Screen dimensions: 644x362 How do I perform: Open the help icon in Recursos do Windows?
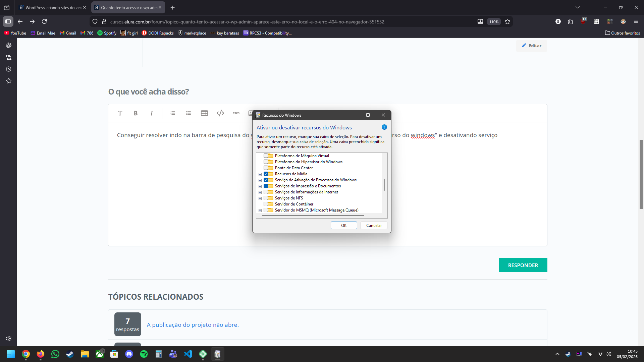pos(384,127)
